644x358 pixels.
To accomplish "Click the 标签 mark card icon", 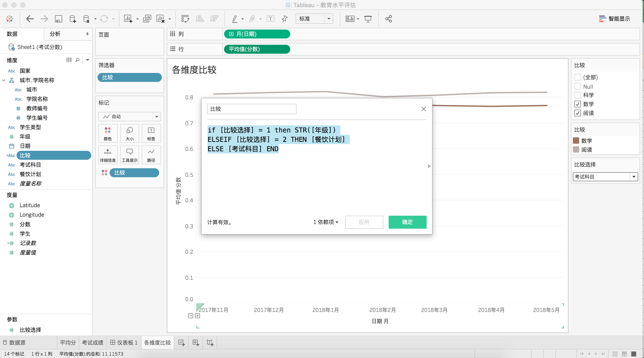I will click(151, 133).
